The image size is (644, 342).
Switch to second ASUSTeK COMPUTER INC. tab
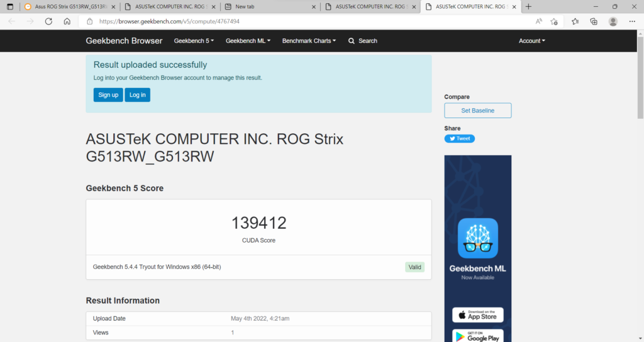(170, 6)
